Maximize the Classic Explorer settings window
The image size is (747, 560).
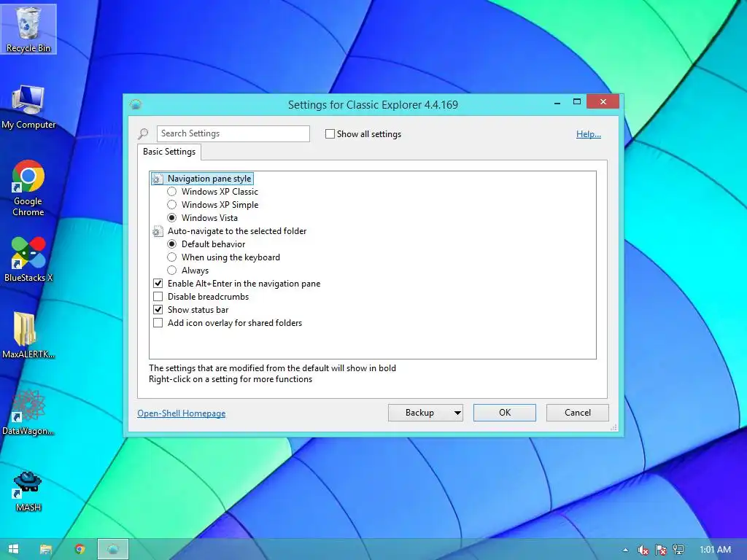(577, 102)
